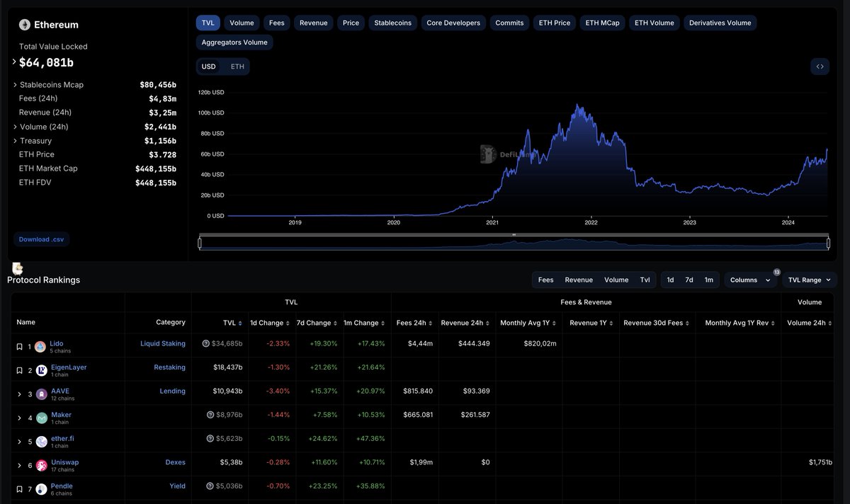Sort by the TVL column arrow icon
This screenshot has height=504, width=850.
click(240, 323)
